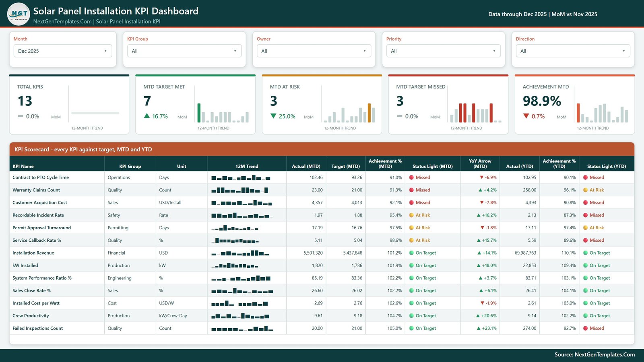The width and height of the screenshot is (644, 362).
Task: Click the amber YTD status dot for Warranty Claims Count
Action: tap(585, 190)
